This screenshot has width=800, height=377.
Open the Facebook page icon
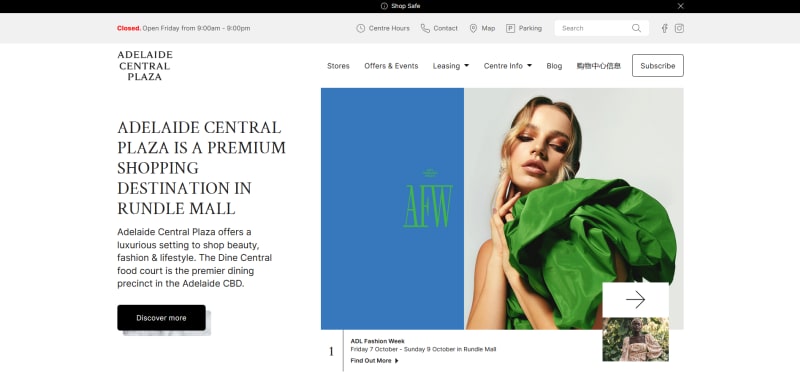(664, 29)
